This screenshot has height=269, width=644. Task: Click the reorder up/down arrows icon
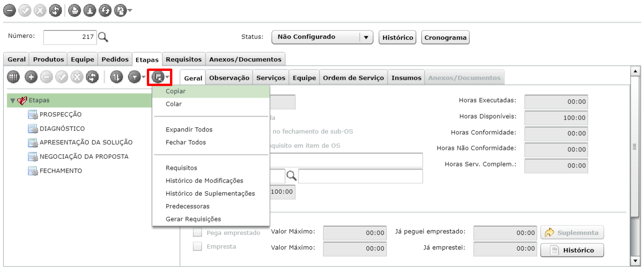[x=116, y=77]
